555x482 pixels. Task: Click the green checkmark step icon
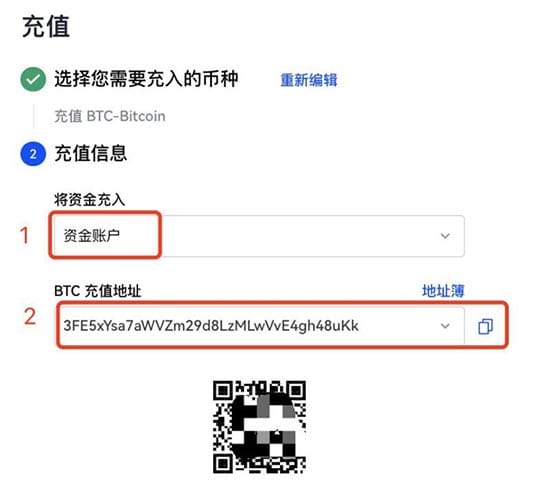(x=33, y=79)
